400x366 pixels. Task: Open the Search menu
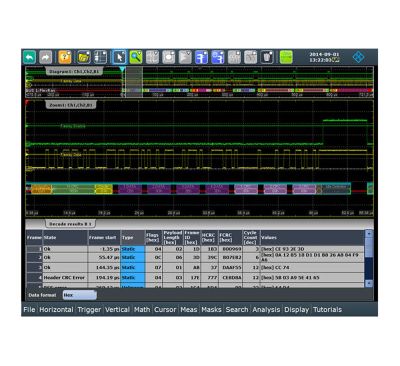point(237,310)
